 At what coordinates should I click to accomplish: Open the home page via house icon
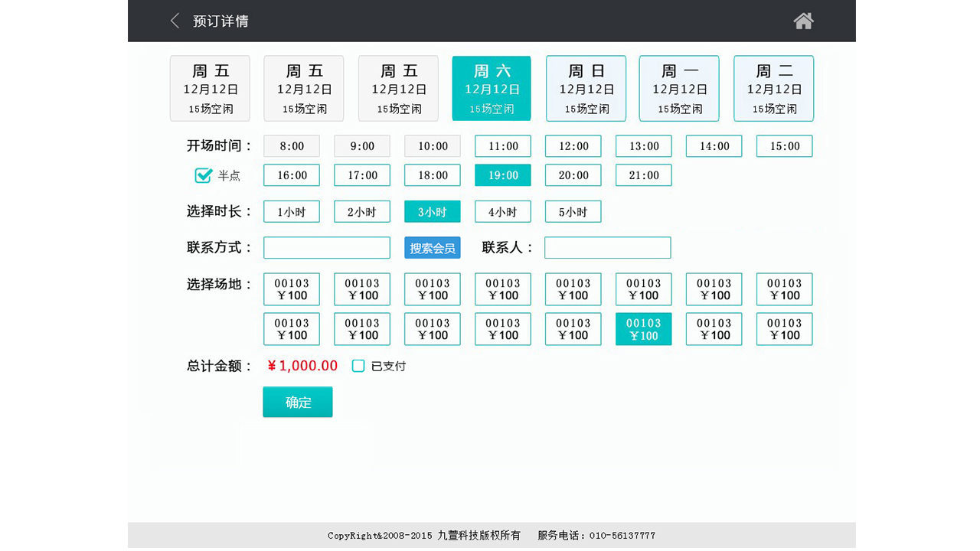[803, 21]
